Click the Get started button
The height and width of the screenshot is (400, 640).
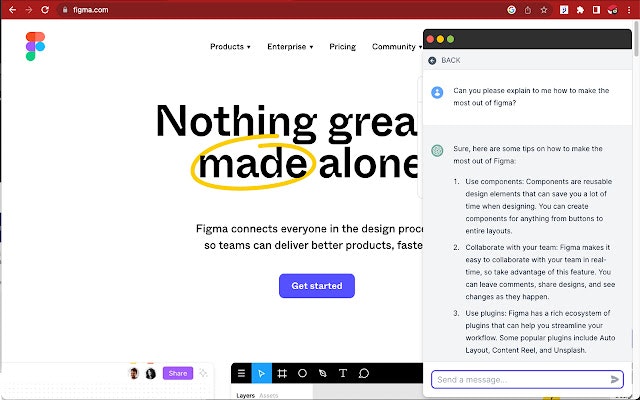point(317,286)
